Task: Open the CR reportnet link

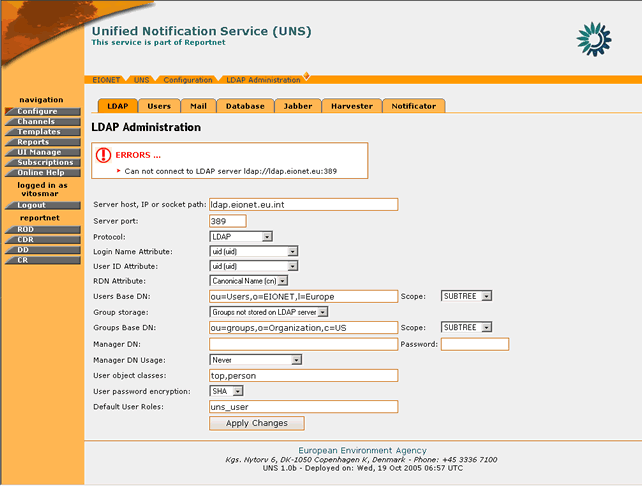Action: pos(43,260)
